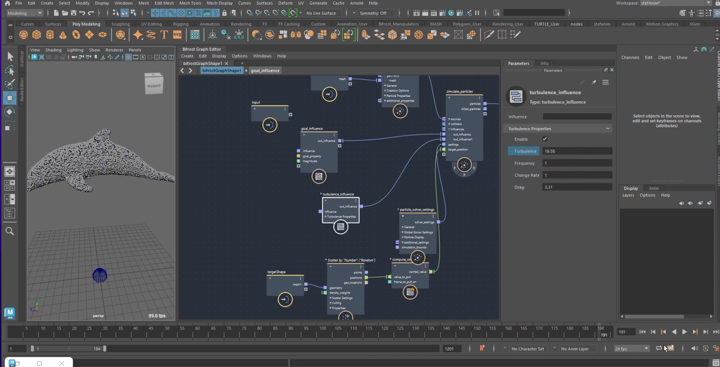The height and width of the screenshot is (367, 720).
Task: Select the simulate_particles node title
Action: pos(459,91)
